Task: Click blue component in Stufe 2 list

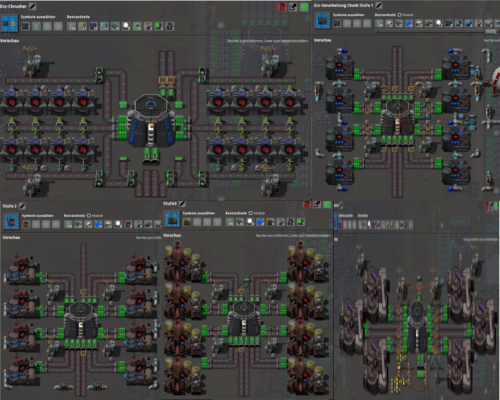Action: [98, 224]
